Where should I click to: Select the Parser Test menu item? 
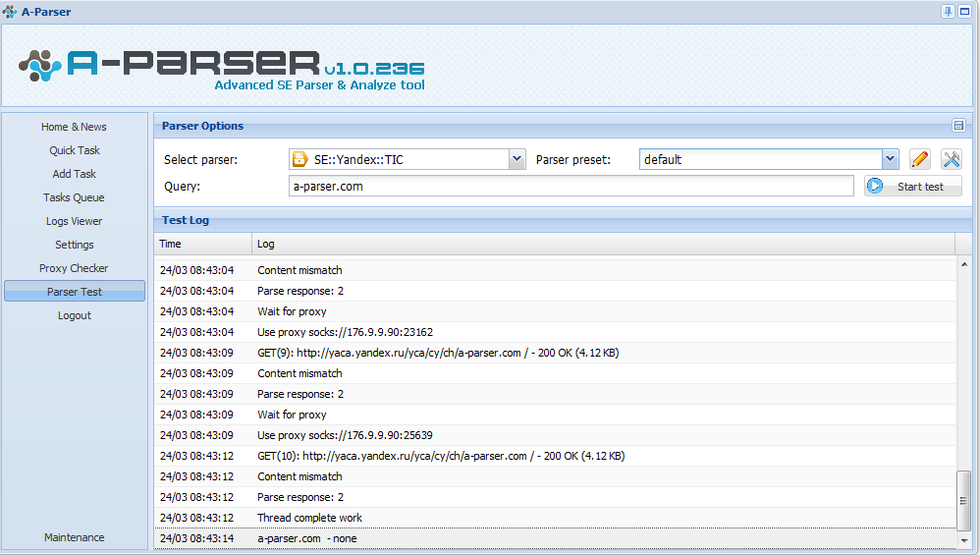point(74,292)
